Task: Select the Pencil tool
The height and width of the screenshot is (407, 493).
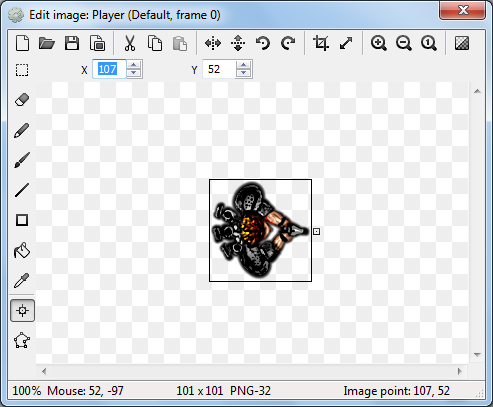Action: click(22, 130)
